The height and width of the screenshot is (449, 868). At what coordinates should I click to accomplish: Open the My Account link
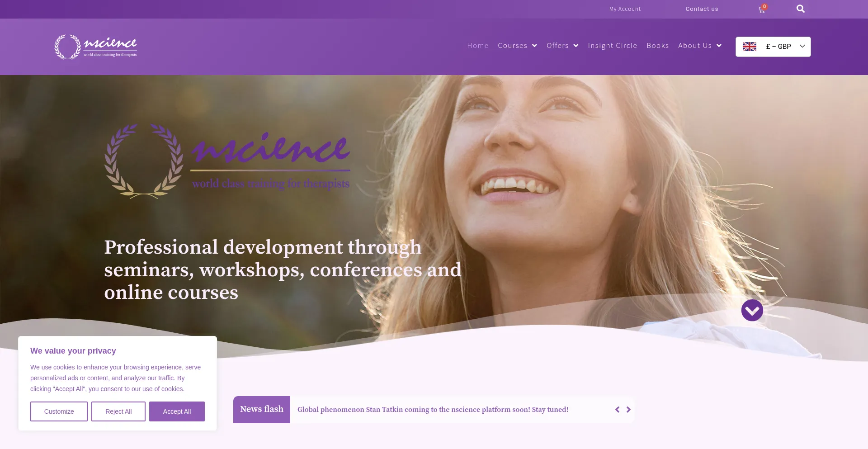(625, 9)
